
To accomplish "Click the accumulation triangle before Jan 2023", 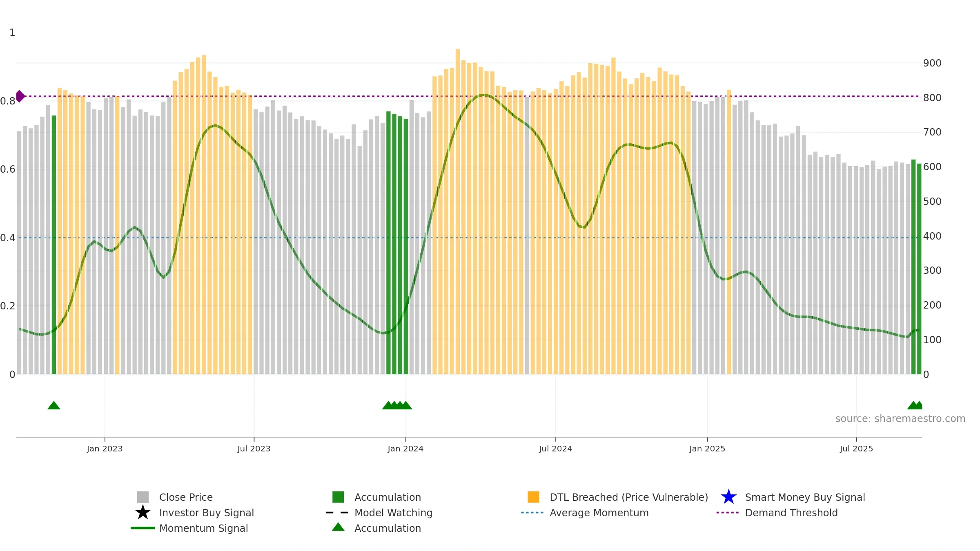I will coord(54,405).
